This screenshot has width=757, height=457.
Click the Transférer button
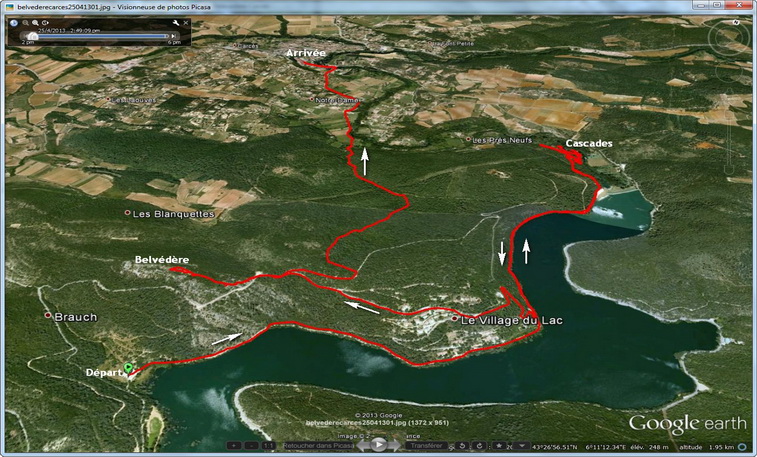click(427, 446)
